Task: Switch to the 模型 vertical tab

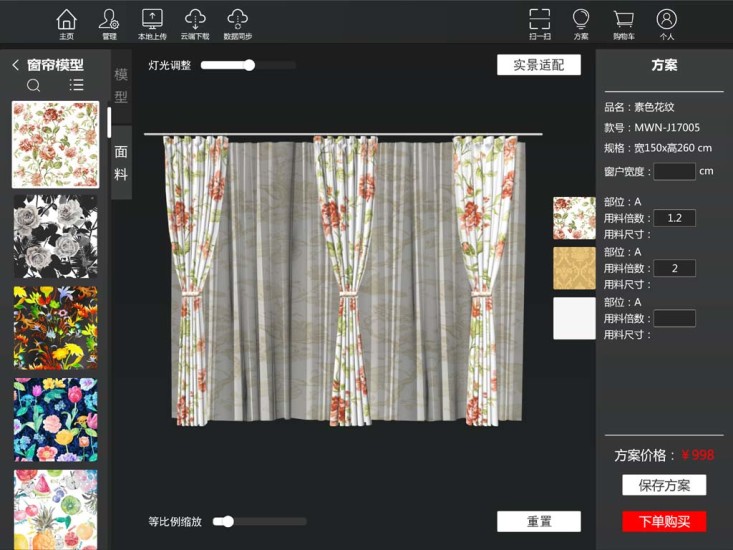Action: coord(121,86)
